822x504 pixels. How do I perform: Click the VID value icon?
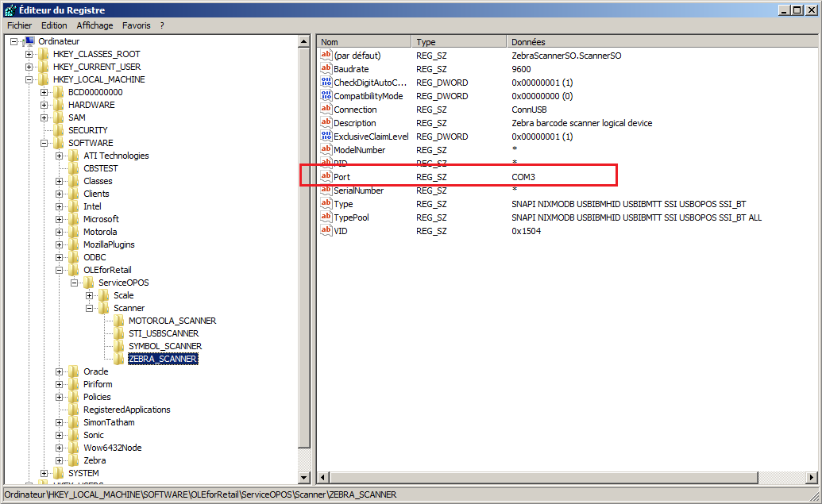[x=326, y=231]
